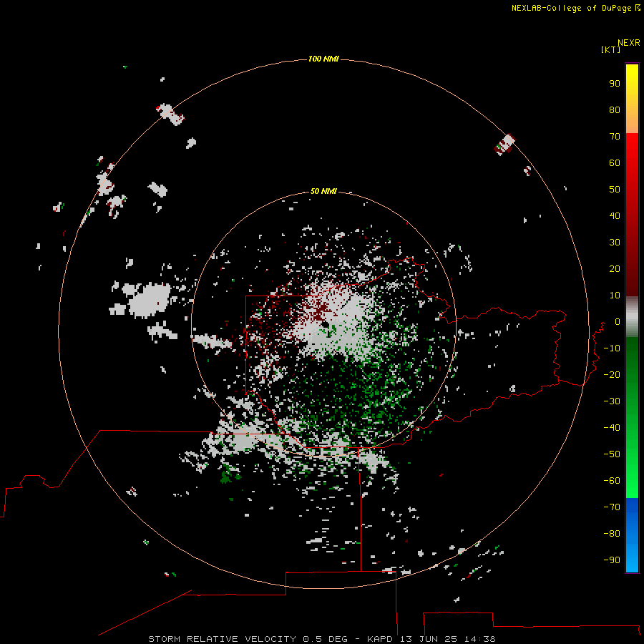Click the -10 knot scale label
Image resolution: width=644 pixels, height=644 pixels.
[612, 348]
